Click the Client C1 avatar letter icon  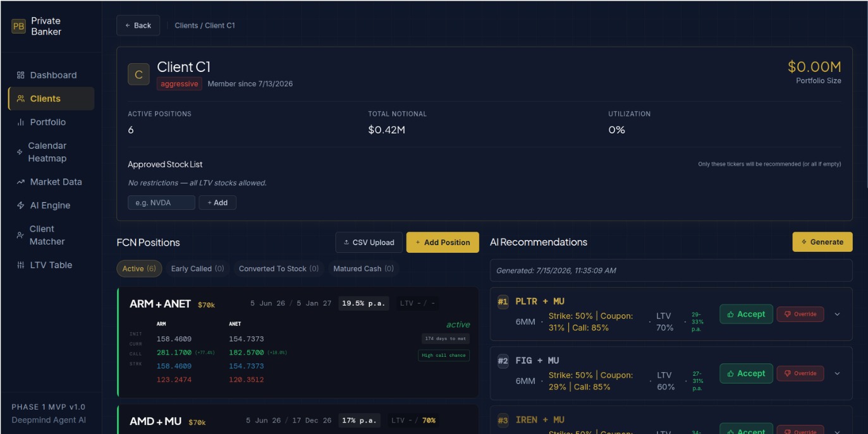[x=138, y=74]
